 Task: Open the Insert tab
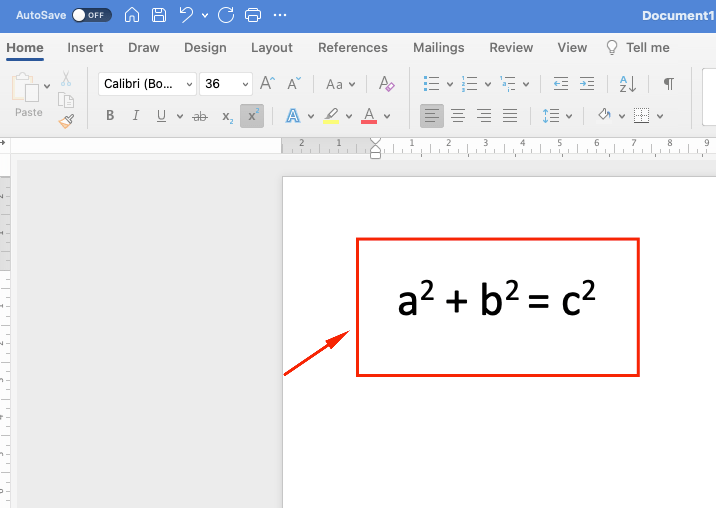point(85,48)
